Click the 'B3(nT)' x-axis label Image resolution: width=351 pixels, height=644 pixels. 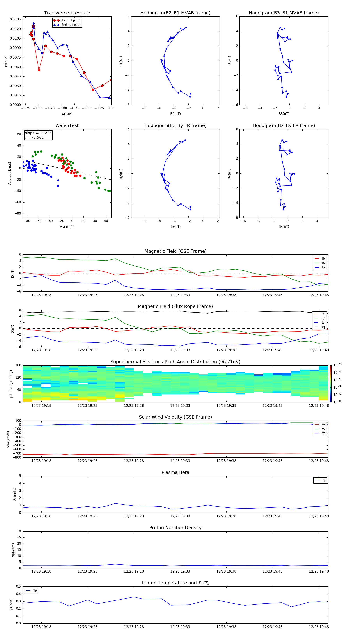tap(284, 114)
